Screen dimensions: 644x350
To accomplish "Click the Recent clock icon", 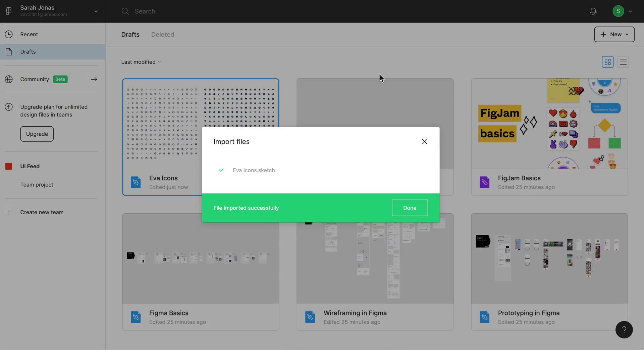I will tap(9, 34).
